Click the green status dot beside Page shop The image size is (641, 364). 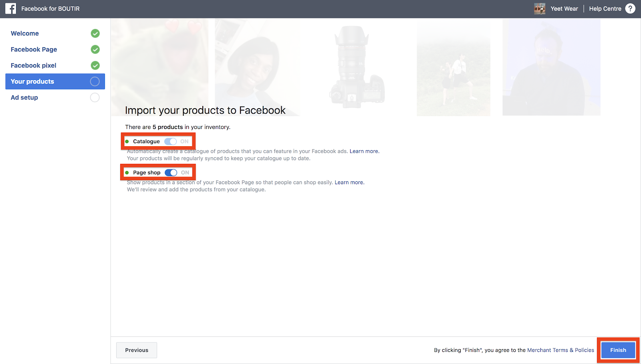(x=127, y=173)
